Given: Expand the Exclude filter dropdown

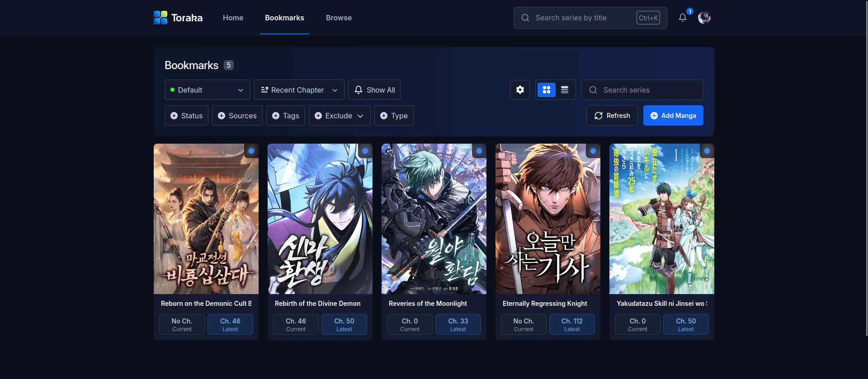Looking at the screenshot, I should [x=340, y=116].
